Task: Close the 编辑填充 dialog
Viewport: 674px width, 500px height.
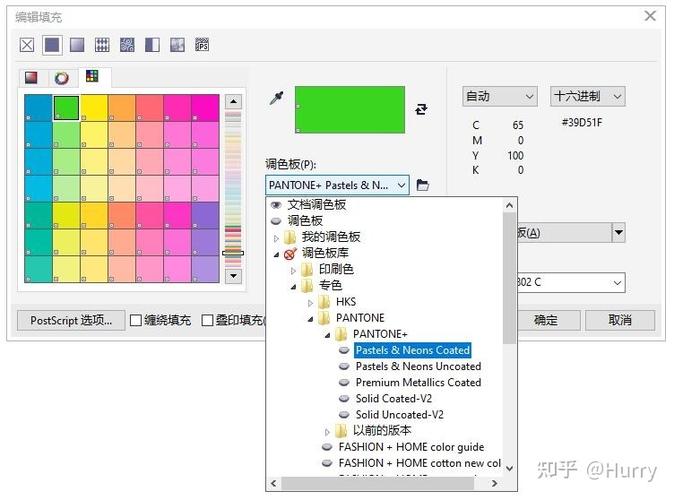Action: (x=650, y=16)
